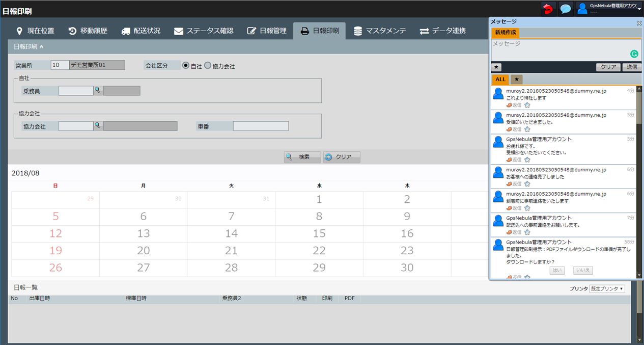Screen dimensions: 644x345
Task: Click the 乗務員 search magnifier icon
Action: pyautogui.click(x=97, y=90)
